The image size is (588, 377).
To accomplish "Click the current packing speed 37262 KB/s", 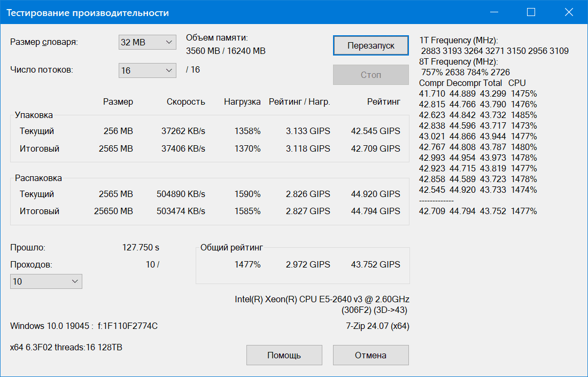I will pos(183,131).
